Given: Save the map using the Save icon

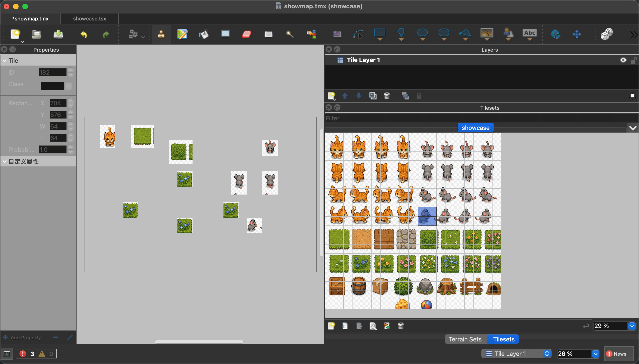Looking at the screenshot, I should point(58,34).
